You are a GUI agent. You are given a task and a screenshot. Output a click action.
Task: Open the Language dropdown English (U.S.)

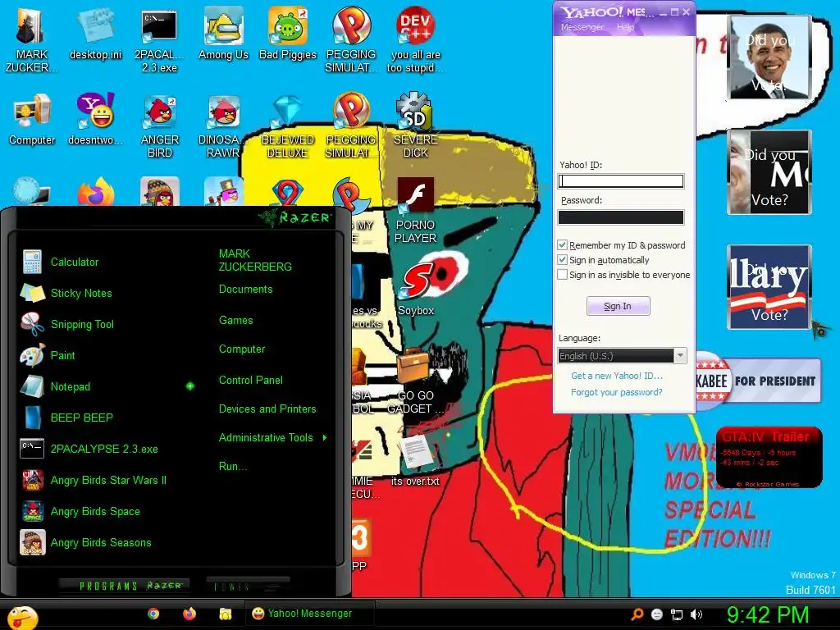[622, 356]
